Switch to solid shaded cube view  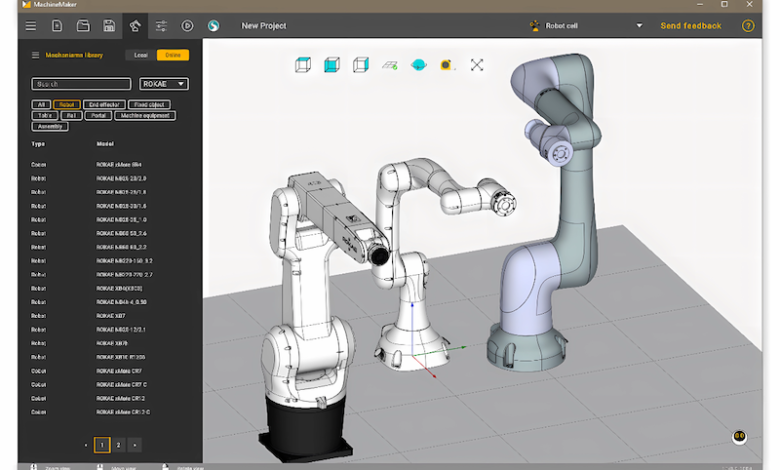[x=331, y=65]
